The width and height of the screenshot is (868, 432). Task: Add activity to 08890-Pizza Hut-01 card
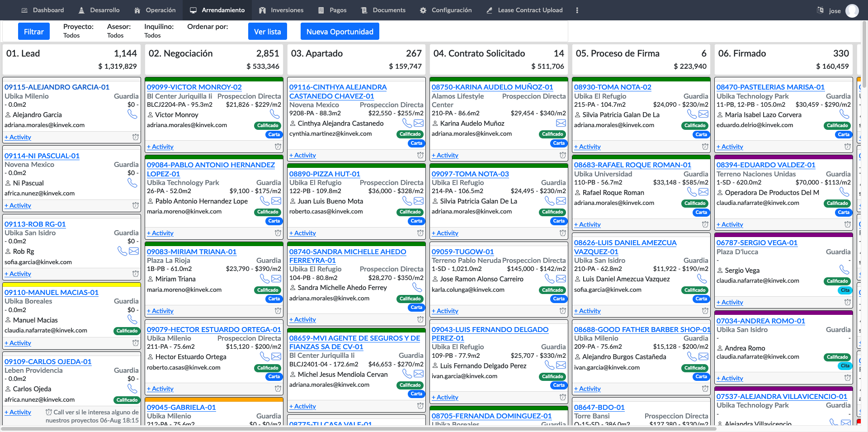coord(302,233)
